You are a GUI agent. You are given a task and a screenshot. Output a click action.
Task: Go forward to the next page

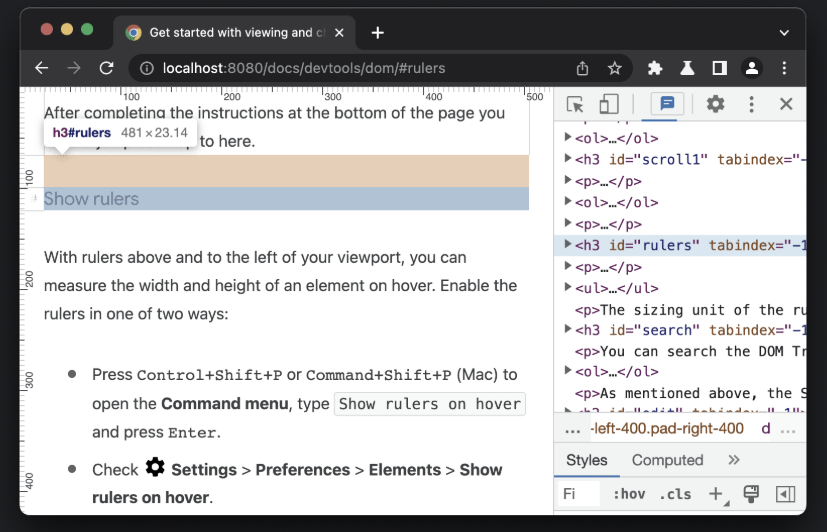click(x=74, y=68)
